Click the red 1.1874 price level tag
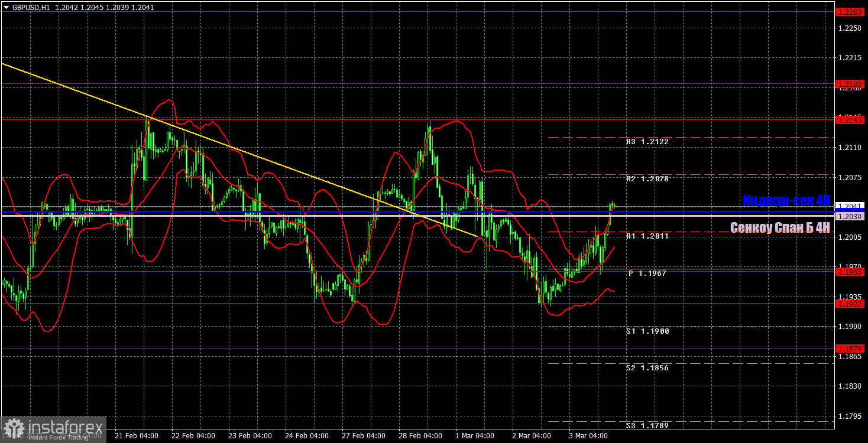The height and width of the screenshot is (443, 868). (x=851, y=349)
